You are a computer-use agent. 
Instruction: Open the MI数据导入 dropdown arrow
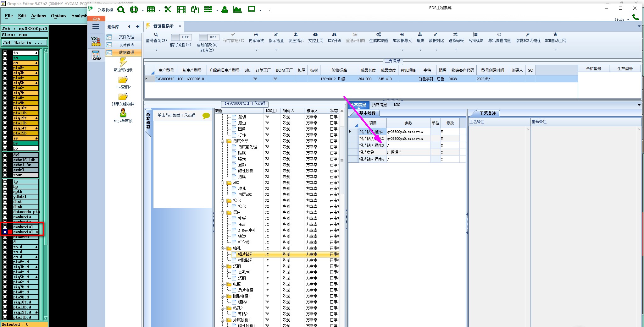[402, 50]
